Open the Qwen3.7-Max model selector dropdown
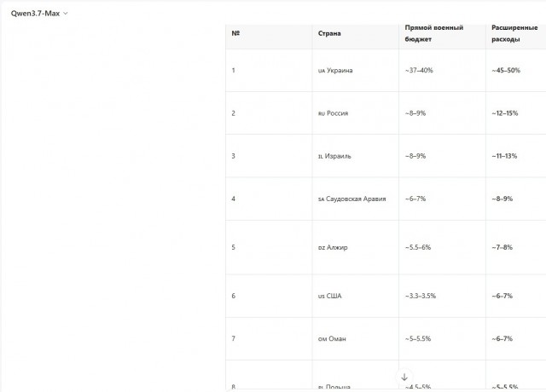The height and width of the screenshot is (392, 546). 39,14
